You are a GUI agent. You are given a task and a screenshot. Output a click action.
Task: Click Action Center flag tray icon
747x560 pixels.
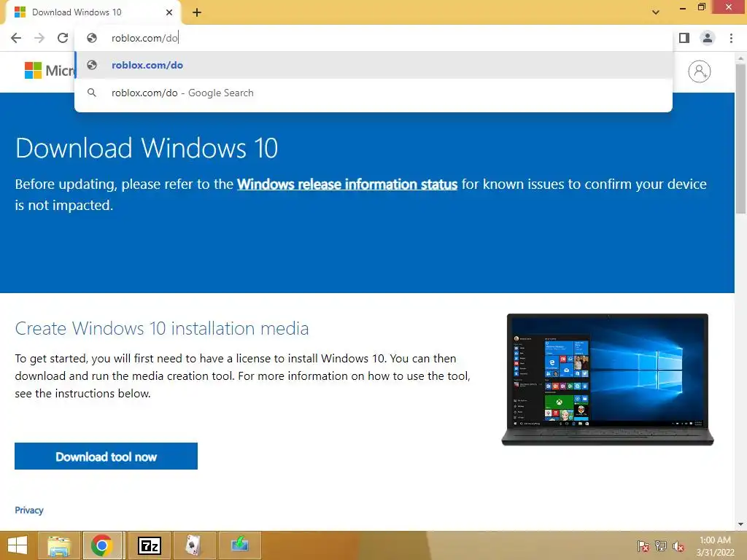click(643, 546)
